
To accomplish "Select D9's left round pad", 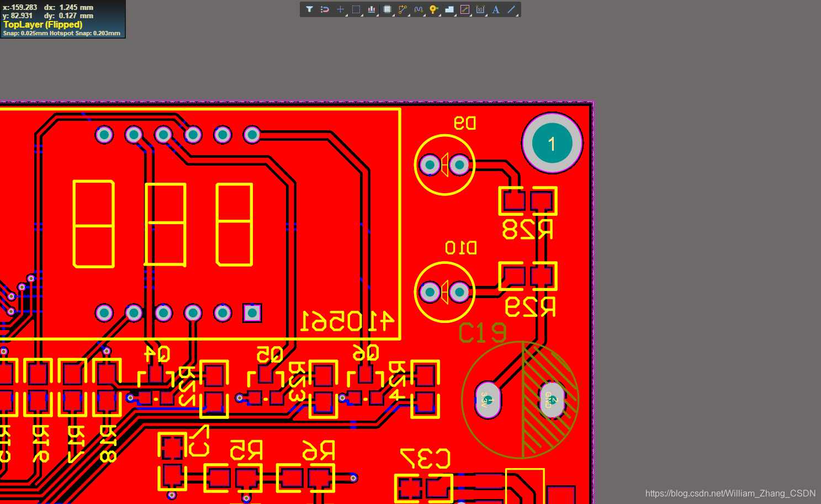I will click(x=430, y=165).
